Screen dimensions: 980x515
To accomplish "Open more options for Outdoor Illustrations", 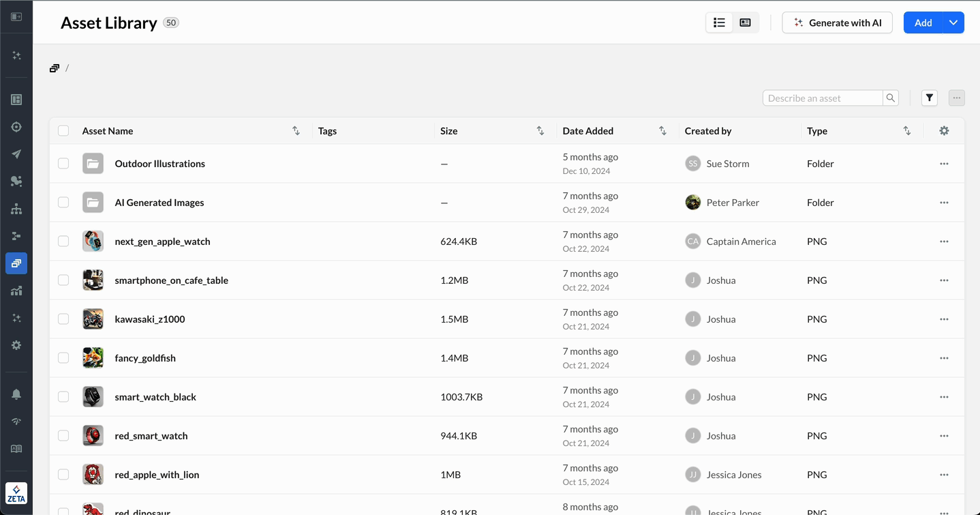I will tap(944, 164).
